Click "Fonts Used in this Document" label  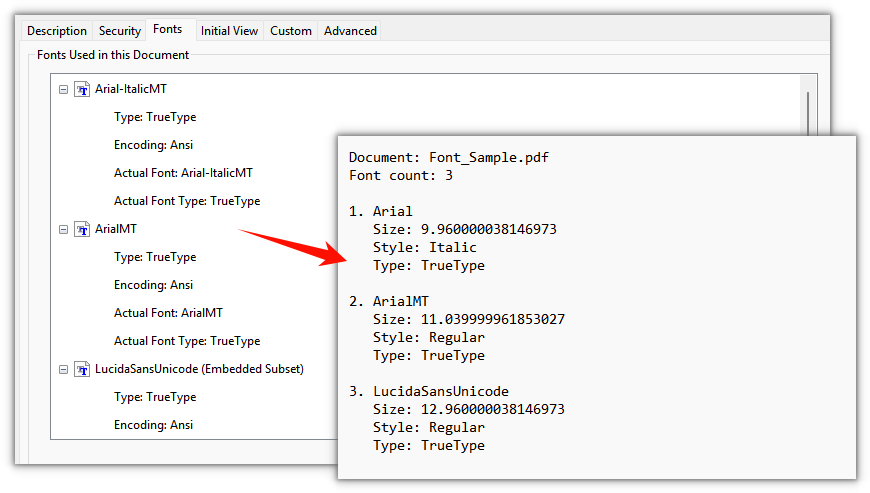pos(113,55)
